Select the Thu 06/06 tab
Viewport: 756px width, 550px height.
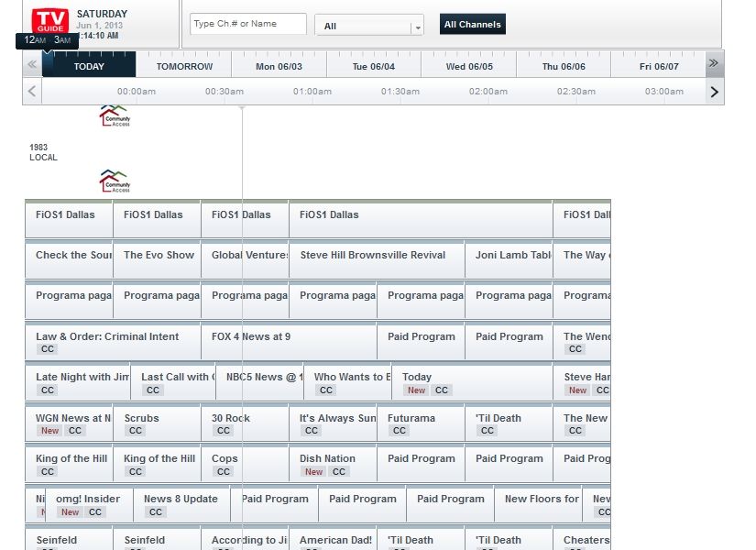pyautogui.click(x=564, y=67)
